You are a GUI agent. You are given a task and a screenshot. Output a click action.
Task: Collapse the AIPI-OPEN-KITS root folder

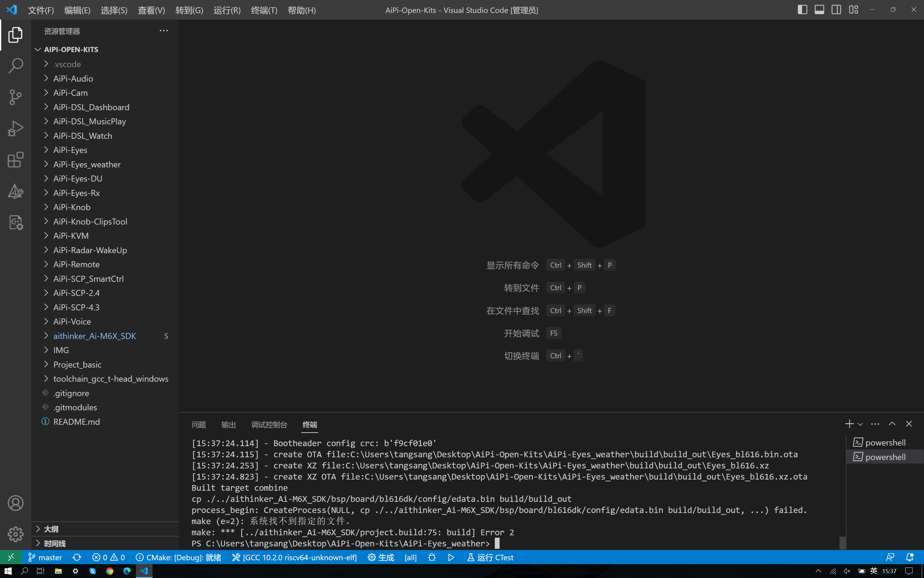tap(105, 49)
